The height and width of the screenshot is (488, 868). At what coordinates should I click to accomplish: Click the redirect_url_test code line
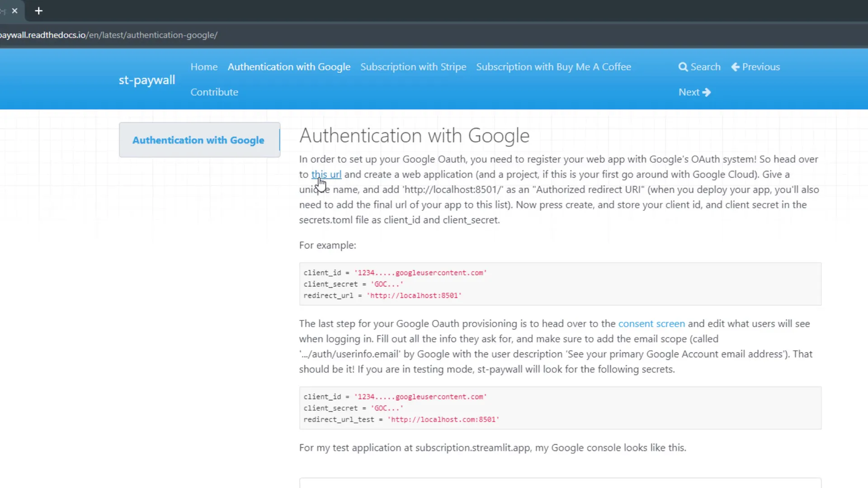[x=401, y=419]
